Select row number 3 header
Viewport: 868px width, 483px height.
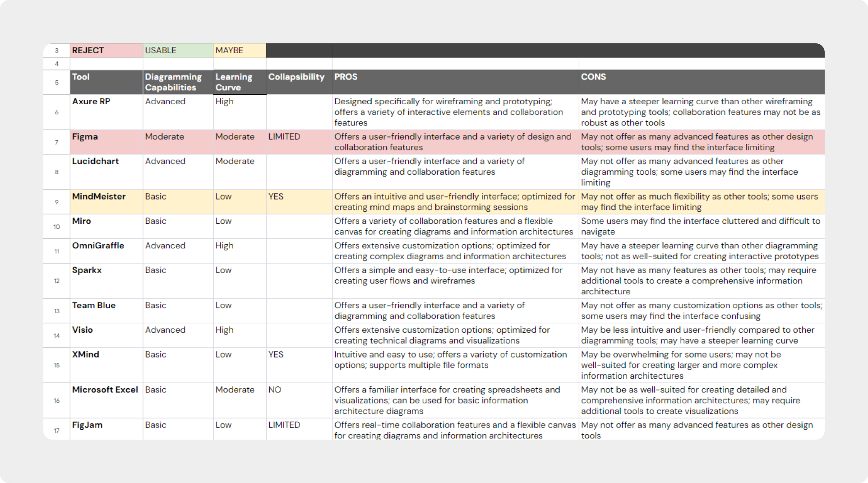coord(56,51)
